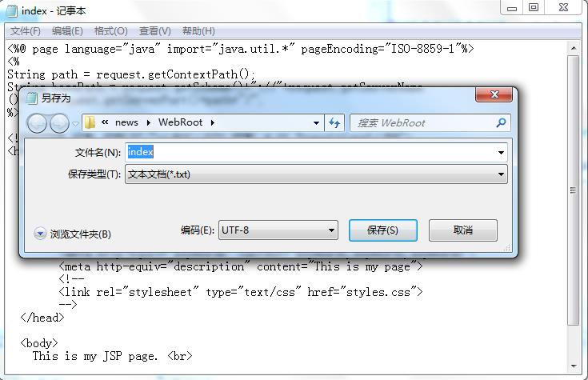Close the Save As dialog with the red X
This screenshot has width=588, height=380.
point(493,97)
